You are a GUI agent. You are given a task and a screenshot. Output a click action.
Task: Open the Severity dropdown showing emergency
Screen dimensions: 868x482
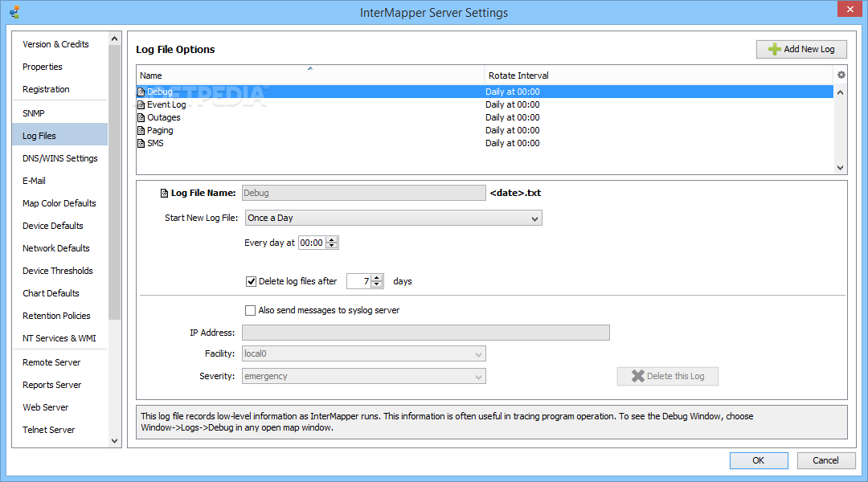click(364, 376)
